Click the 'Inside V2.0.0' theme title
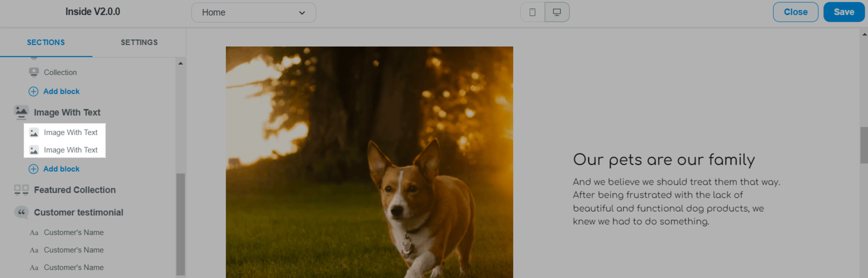 (93, 11)
